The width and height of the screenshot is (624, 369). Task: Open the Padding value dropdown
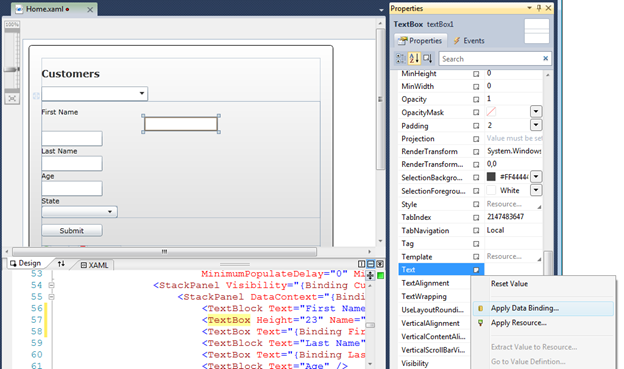click(x=536, y=125)
